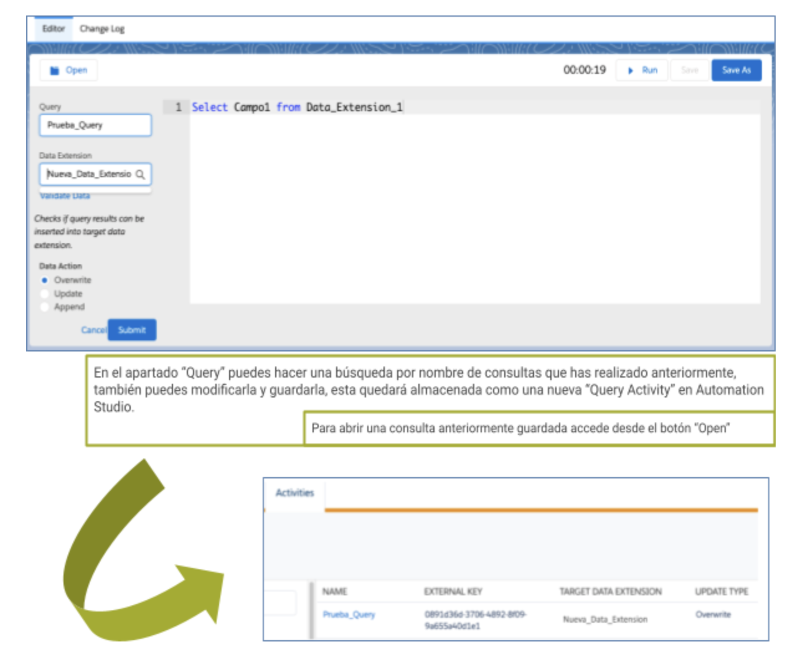Image resolution: width=808 pixels, height=672 pixels.
Task: Click the disabled Save button
Action: pyautogui.click(x=689, y=70)
